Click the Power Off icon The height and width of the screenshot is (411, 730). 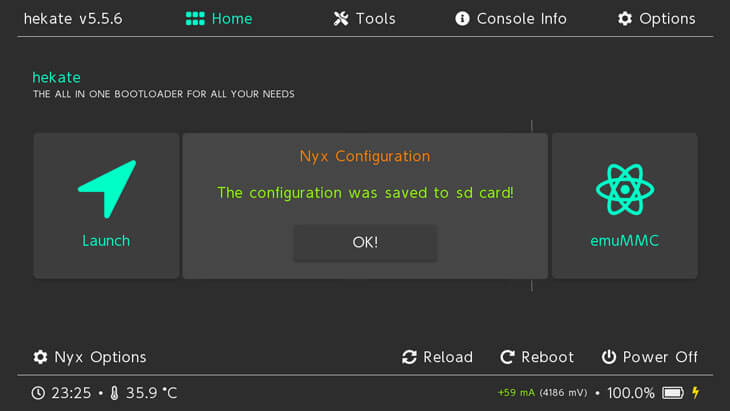pyautogui.click(x=608, y=357)
